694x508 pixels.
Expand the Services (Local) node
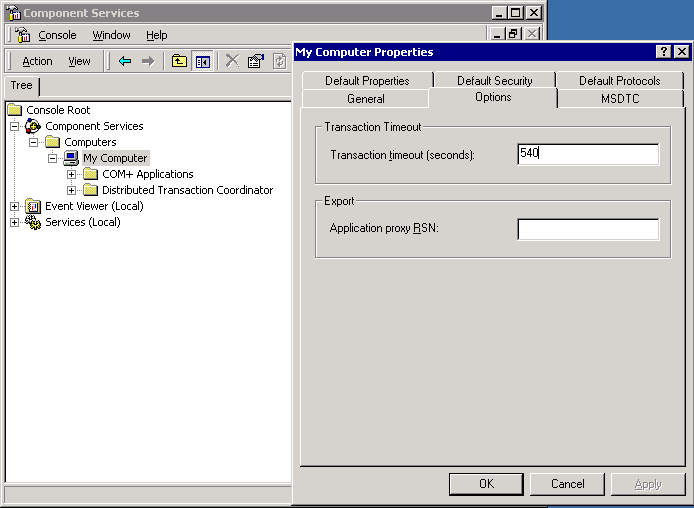(15, 222)
